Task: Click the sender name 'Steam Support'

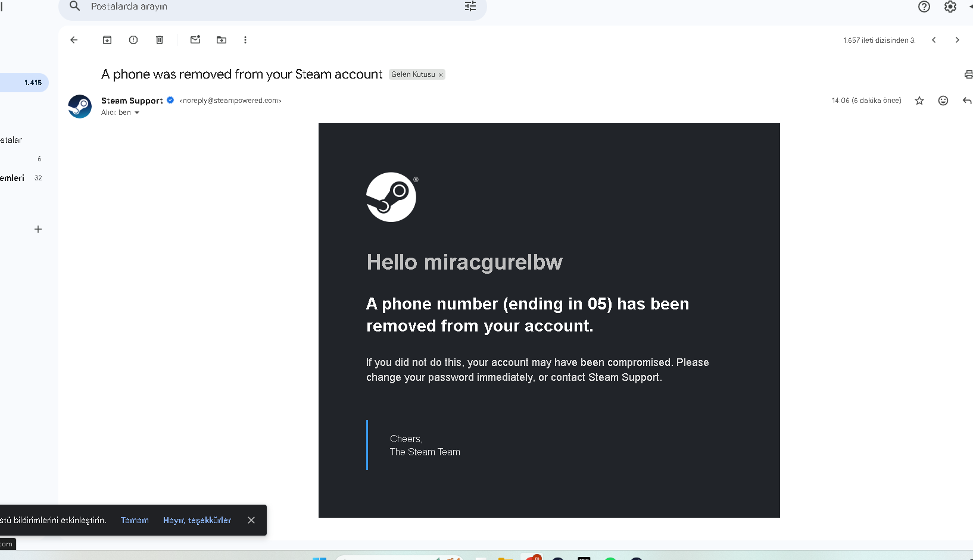Action: [132, 101]
